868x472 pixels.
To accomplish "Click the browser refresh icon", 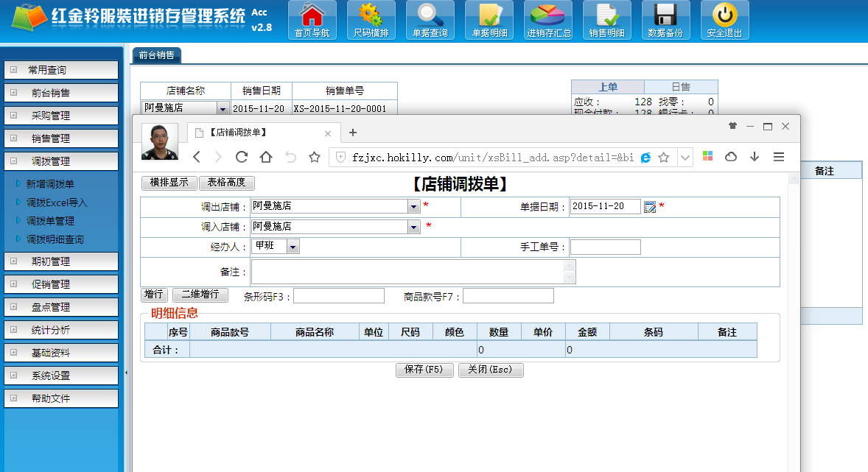I will point(241,157).
